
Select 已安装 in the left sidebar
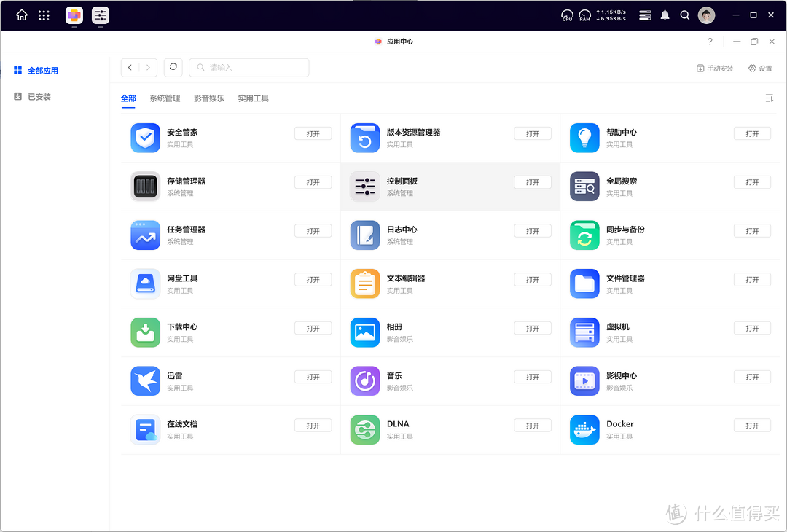pos(33,96)
